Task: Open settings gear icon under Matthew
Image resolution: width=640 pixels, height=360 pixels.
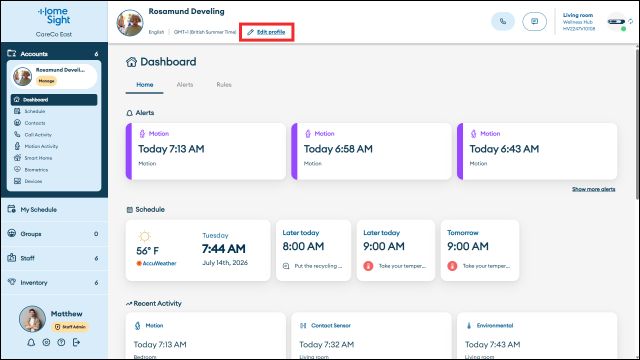Action: tap(46, 342)
